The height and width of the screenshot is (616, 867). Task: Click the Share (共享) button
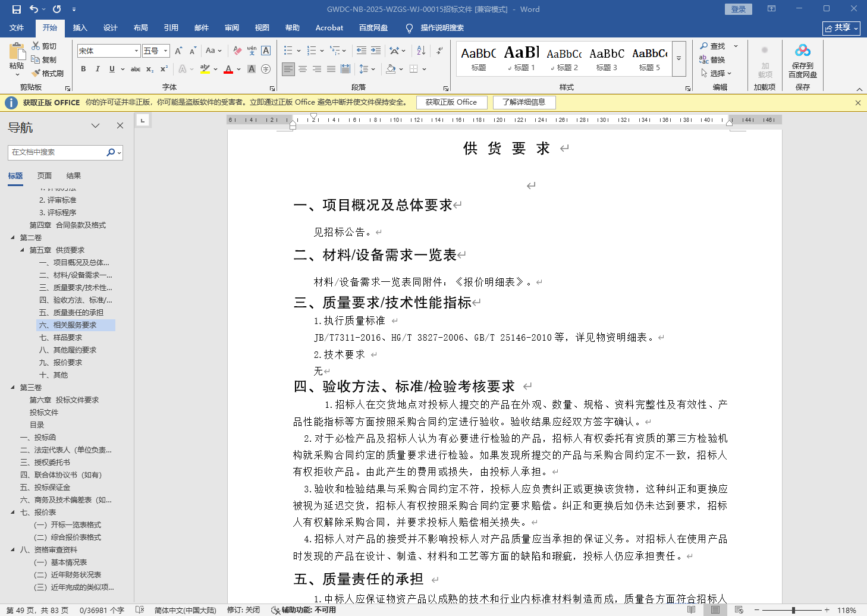[x=841, y=28]
